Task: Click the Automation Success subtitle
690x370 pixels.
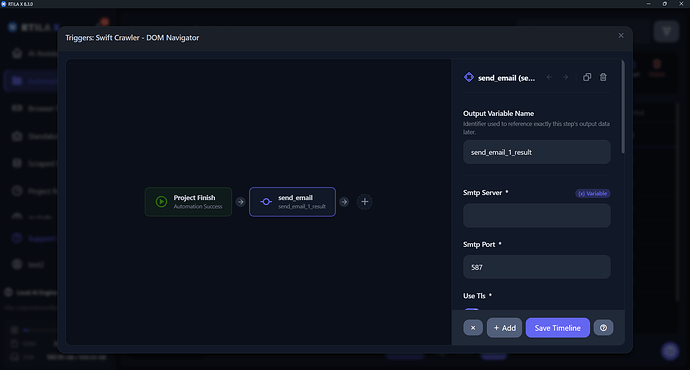Action: (x=198, y=207)
